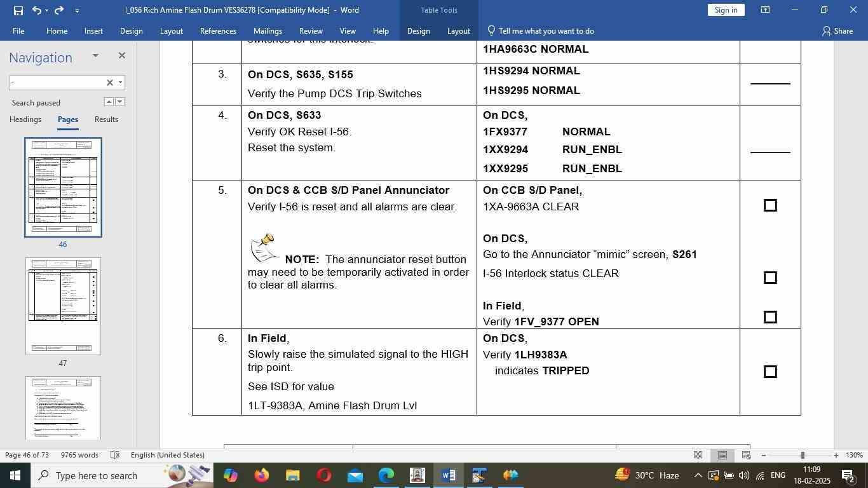
Task: Click the zoom in plus button
Action: 836,455
